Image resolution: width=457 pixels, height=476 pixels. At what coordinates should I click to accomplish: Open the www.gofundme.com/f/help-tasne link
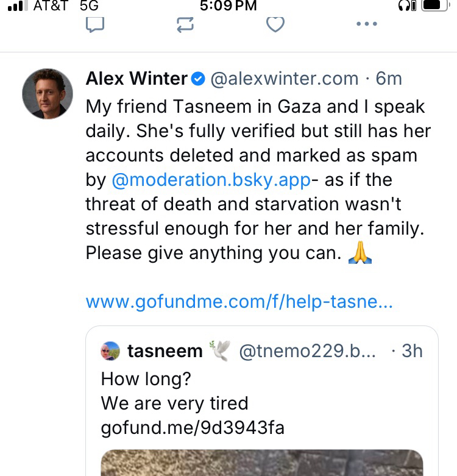[x=239, y=302]
